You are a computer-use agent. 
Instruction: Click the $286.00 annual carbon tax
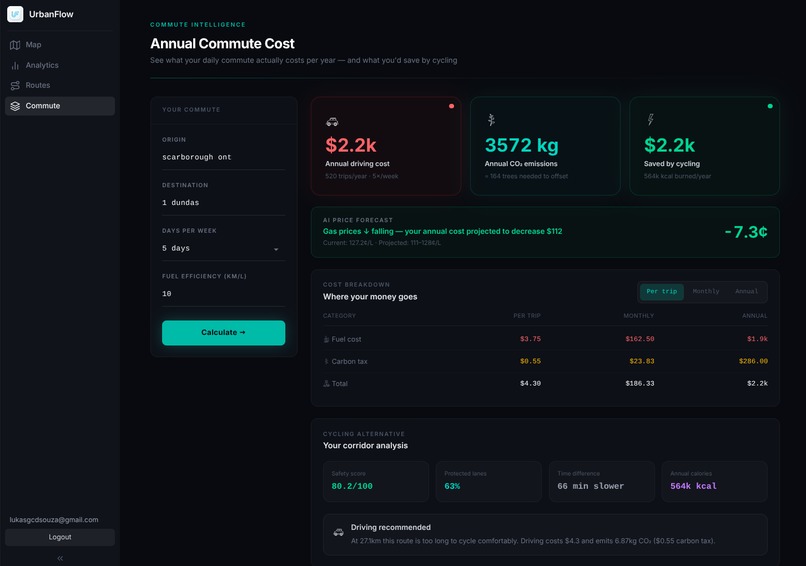753,361
